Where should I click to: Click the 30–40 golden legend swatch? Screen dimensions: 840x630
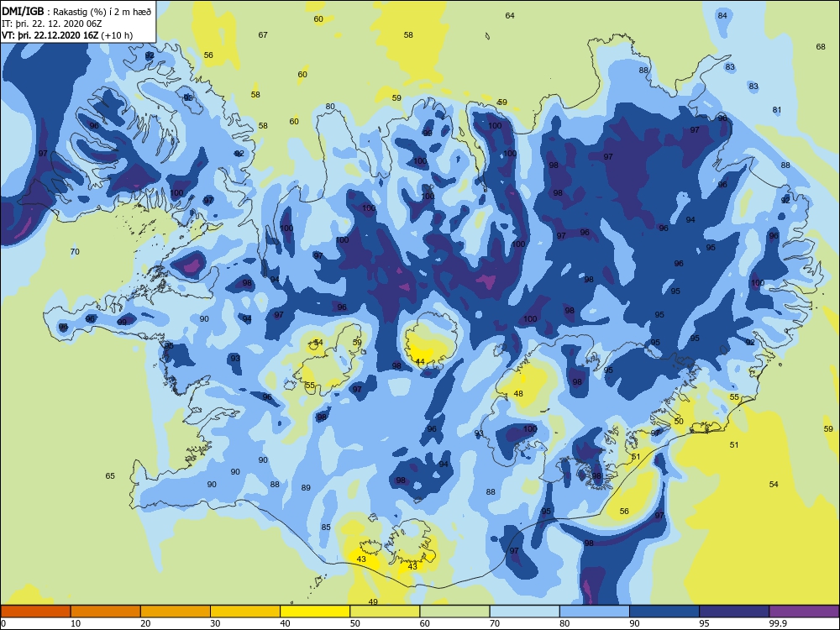click(245, 612)
